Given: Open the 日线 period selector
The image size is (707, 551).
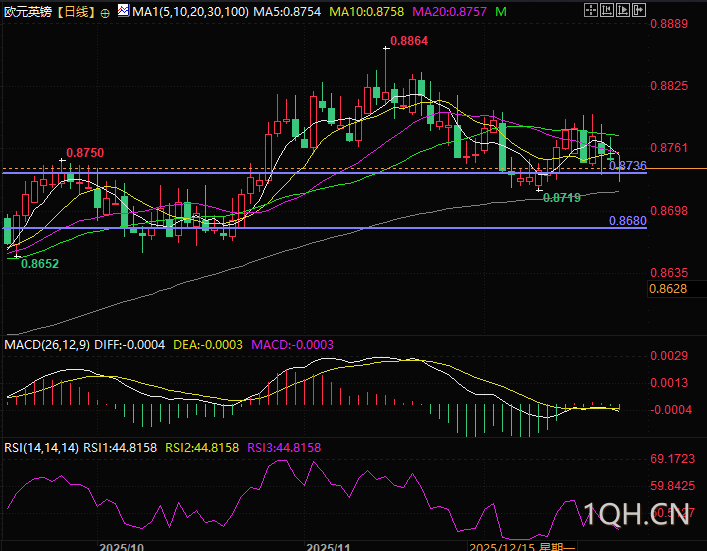Looking at the screenshot, I should 76,12.
